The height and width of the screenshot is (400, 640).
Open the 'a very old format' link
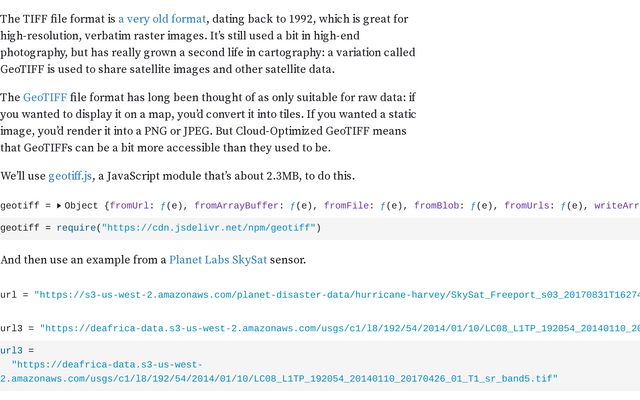162,19
